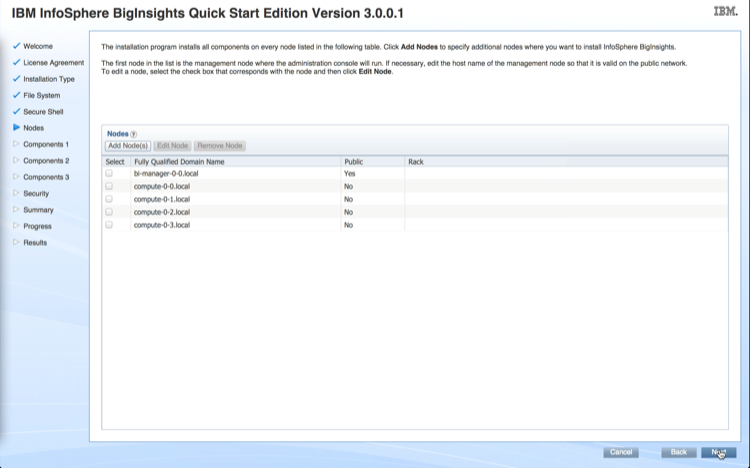
Task: Click the arrow icon beside Components 1
Action: pyautogui.click(x=16, y=144)
